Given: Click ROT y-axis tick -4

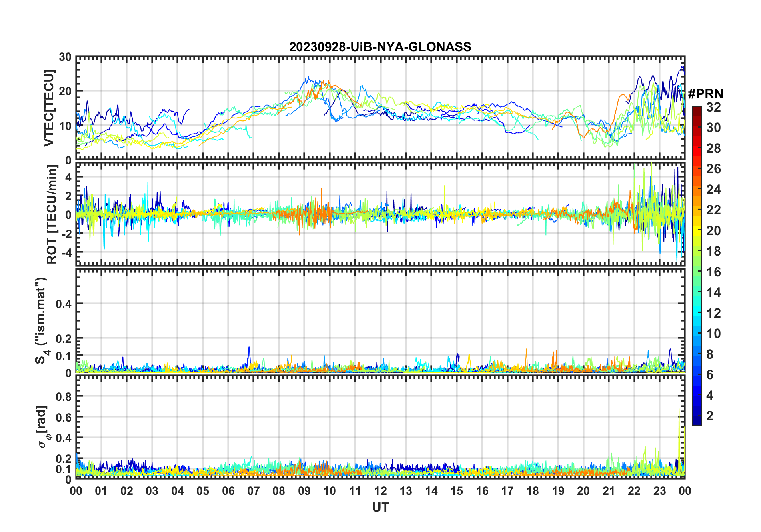Looking at the screenshot, I should pos(67,252).
